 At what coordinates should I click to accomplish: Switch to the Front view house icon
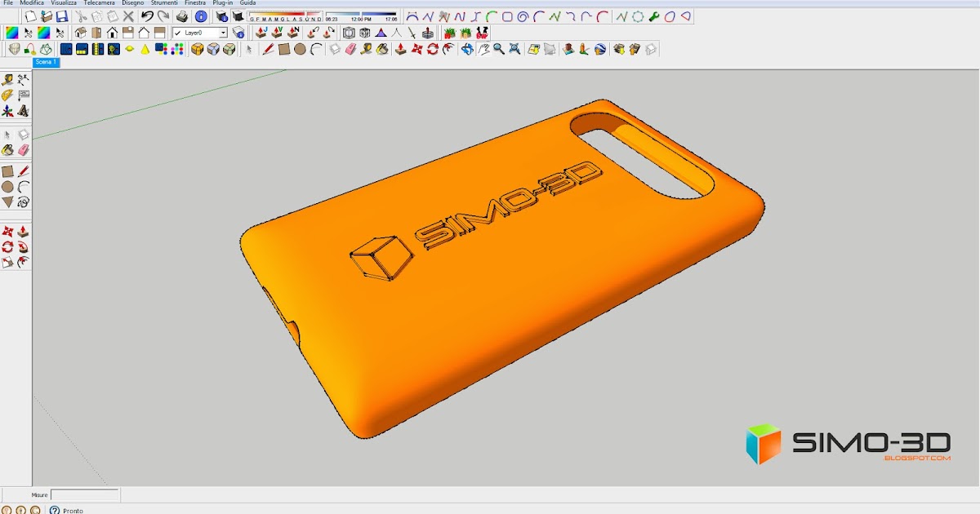pos(112,33)
